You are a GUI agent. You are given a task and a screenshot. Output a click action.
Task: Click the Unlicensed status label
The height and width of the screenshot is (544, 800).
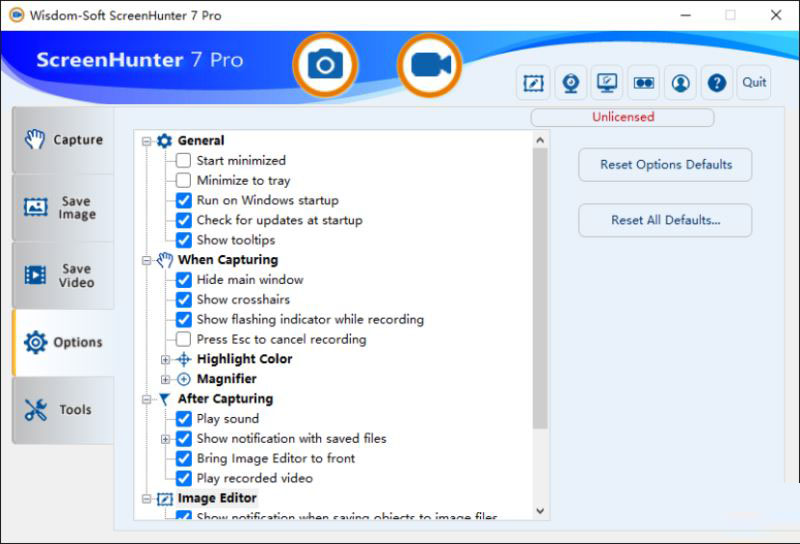[623, 117]
